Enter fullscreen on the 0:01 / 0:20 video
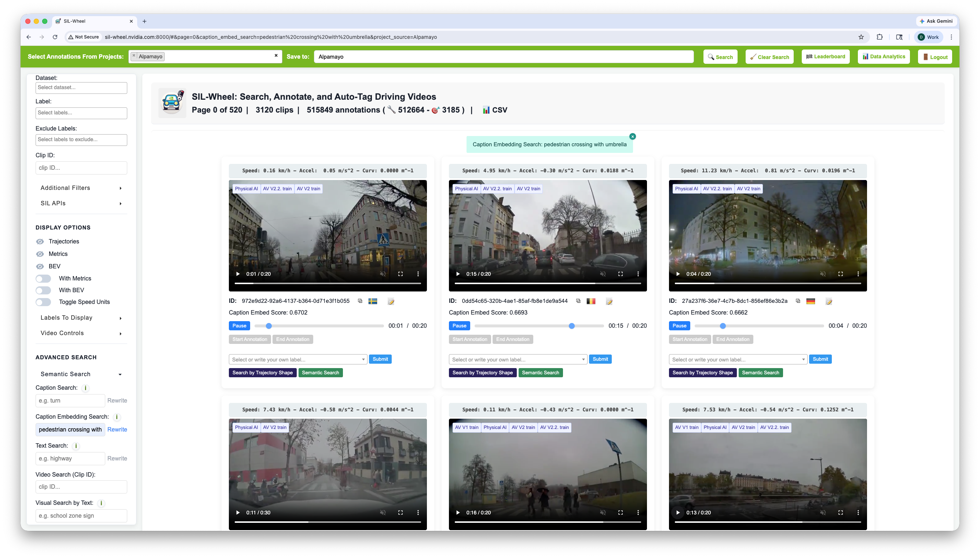Image resolution: width=980 pixels, height=558 pixels. pyautogui.click(x=400, y=274)
